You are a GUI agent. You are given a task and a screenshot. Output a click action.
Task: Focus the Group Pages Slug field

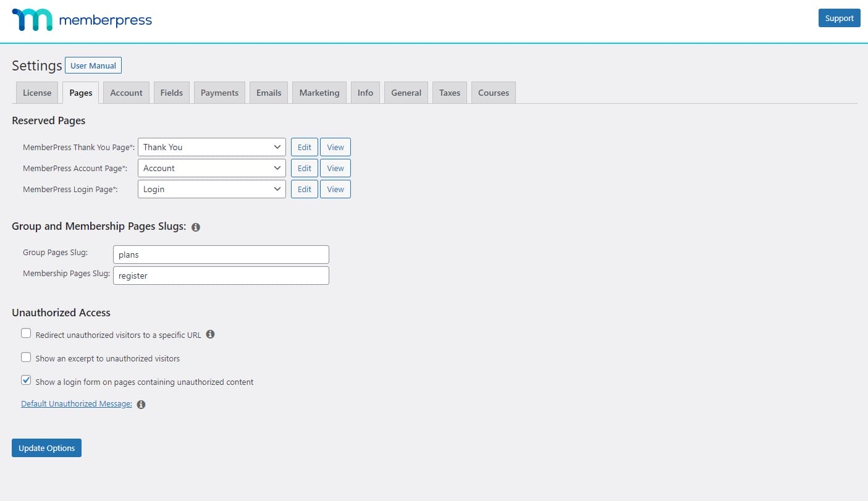point(221,255)
